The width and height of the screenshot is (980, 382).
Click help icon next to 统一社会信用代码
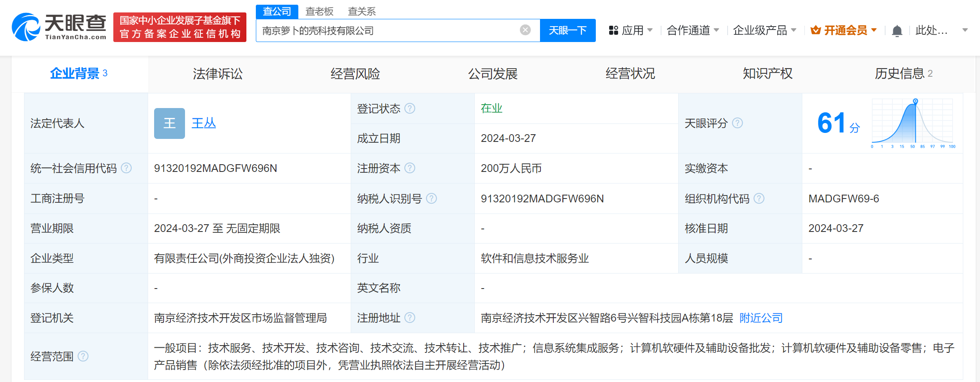click(126, 168)
